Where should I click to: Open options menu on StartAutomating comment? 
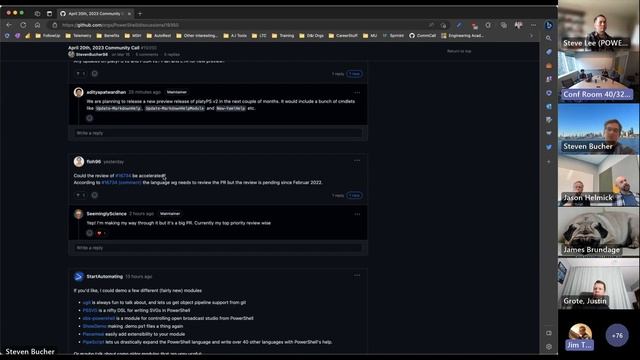(x=357, y=276)
